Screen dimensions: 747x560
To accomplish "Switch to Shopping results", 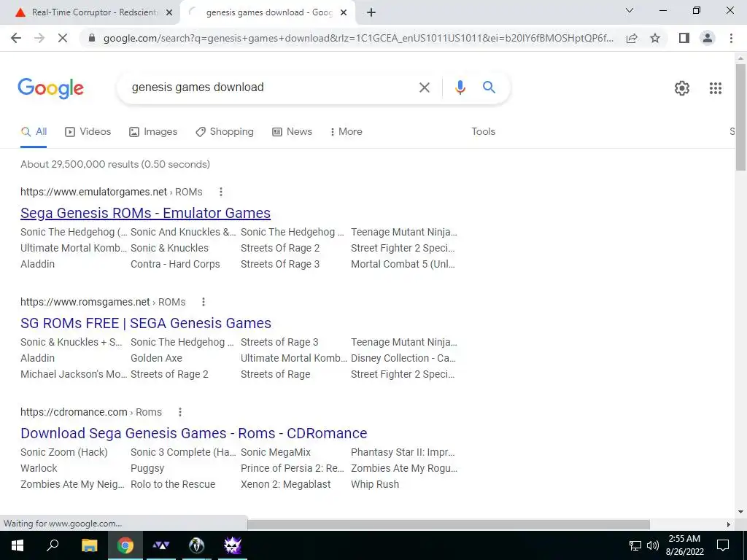I will click(x=225, y=132).
